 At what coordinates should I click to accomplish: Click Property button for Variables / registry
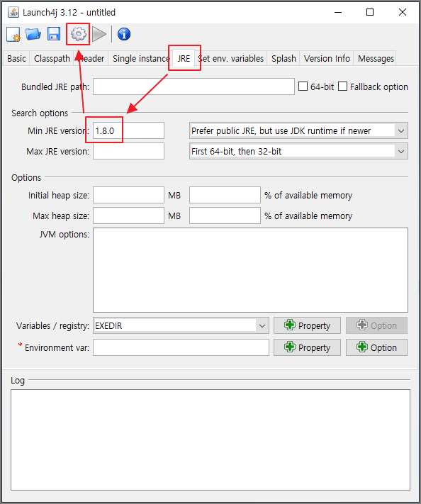pyautogui.click(x=307, y=325)
